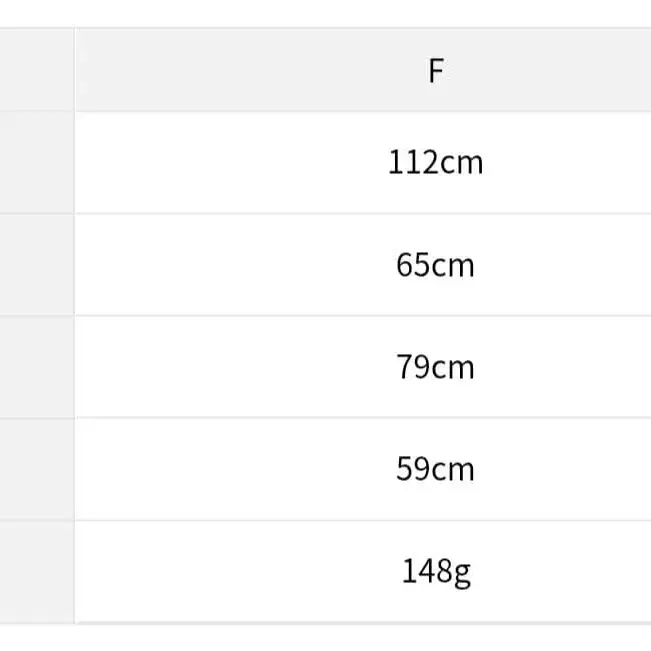
Task: Click the row divider between 112cm and 65cm
Action: pos(362,213)
